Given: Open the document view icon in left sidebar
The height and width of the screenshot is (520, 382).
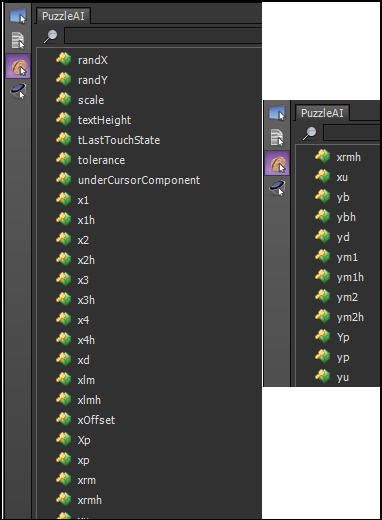Looking at the screenshot, I should [18, 40].
